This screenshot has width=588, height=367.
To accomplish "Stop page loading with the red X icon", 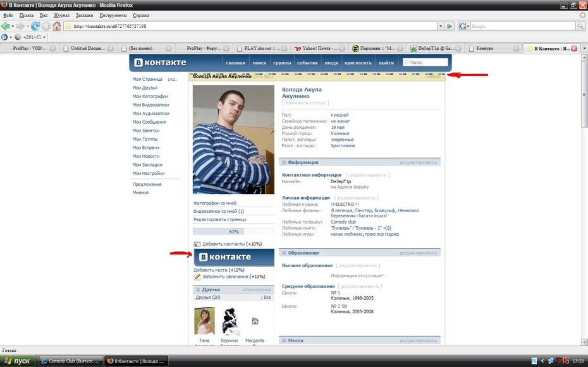I will pos(46,26).
